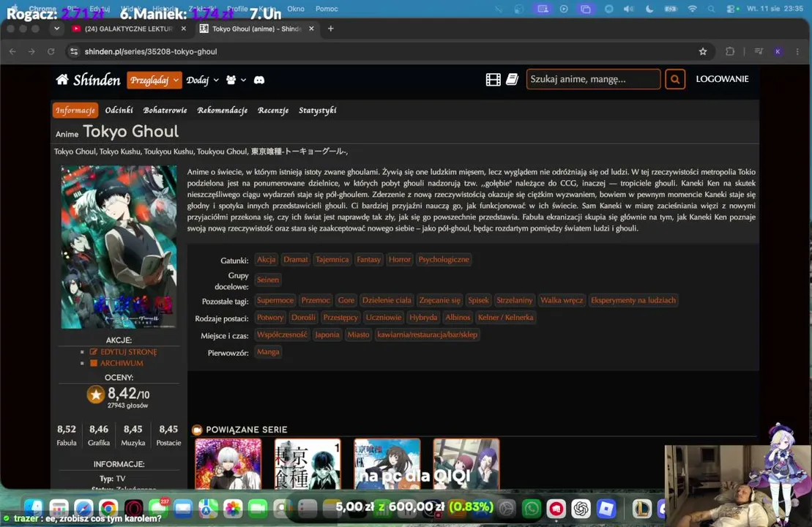Open ChatGPT from the Dock
Viewport: 812px width, 527px height.
(581, 509)
